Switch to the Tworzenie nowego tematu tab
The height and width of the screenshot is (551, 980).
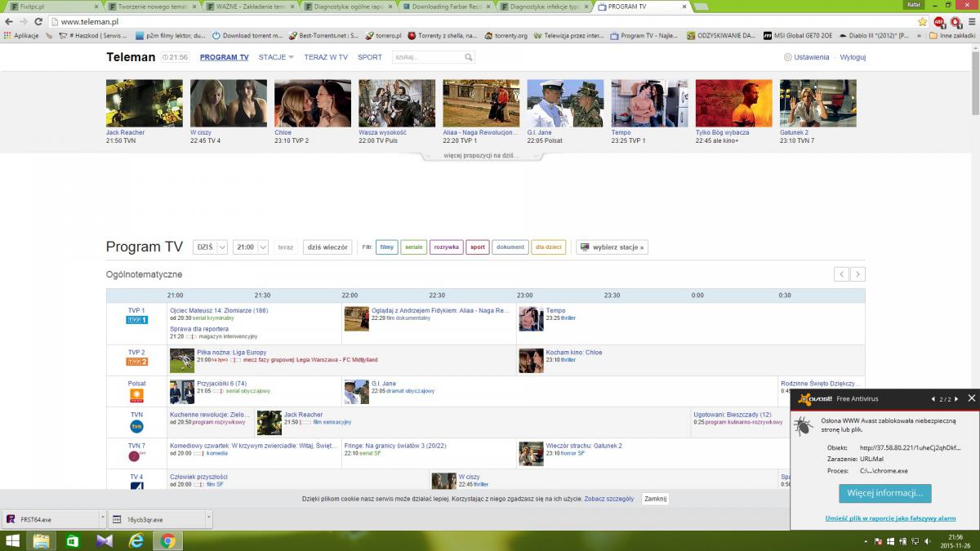(x=151, y=7)
